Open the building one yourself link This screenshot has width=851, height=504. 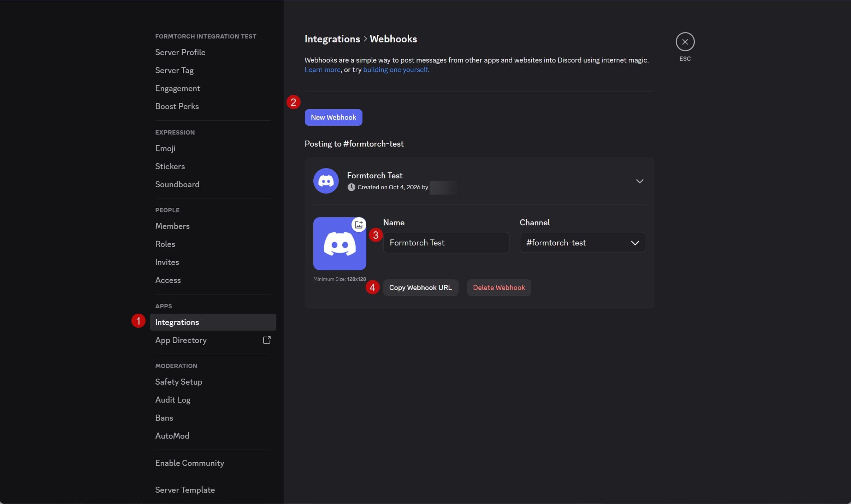click(396, 70)
